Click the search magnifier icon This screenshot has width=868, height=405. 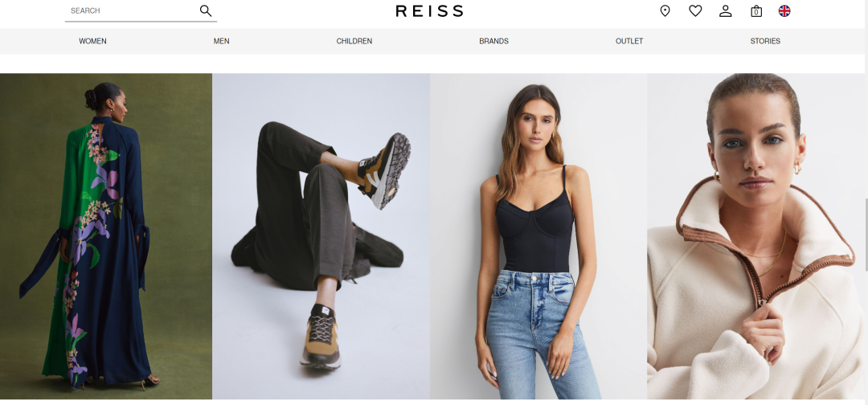(x=206, y=10)
